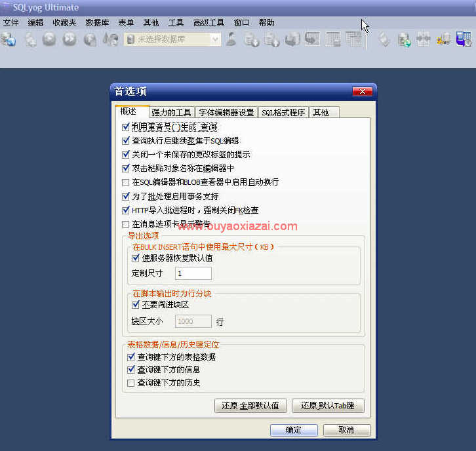Toggle 关闭一个未保存的更改标签的提示 checkbox
The width and height of the screenshot is (476, 451).
coord(126,155)
